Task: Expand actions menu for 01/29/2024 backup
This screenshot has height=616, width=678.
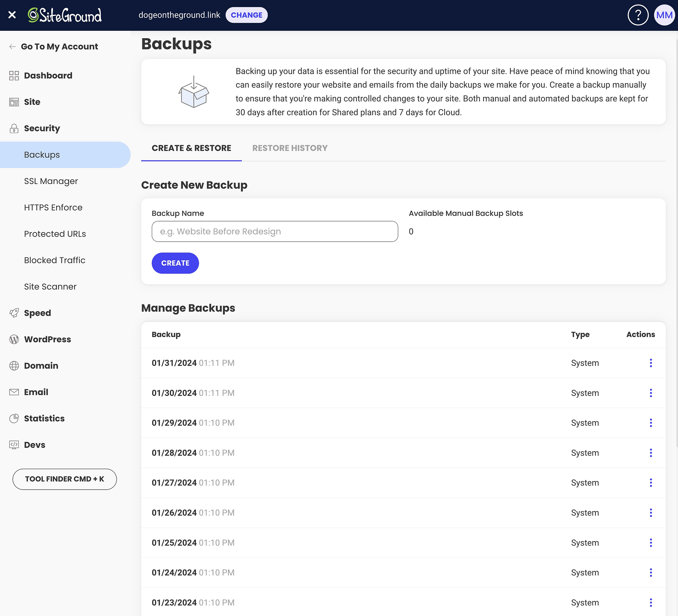Action: 651,423
